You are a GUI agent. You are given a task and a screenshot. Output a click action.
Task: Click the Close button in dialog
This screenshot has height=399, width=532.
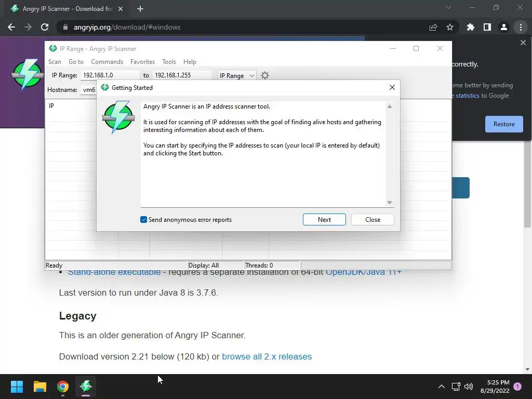coord(373,220)
